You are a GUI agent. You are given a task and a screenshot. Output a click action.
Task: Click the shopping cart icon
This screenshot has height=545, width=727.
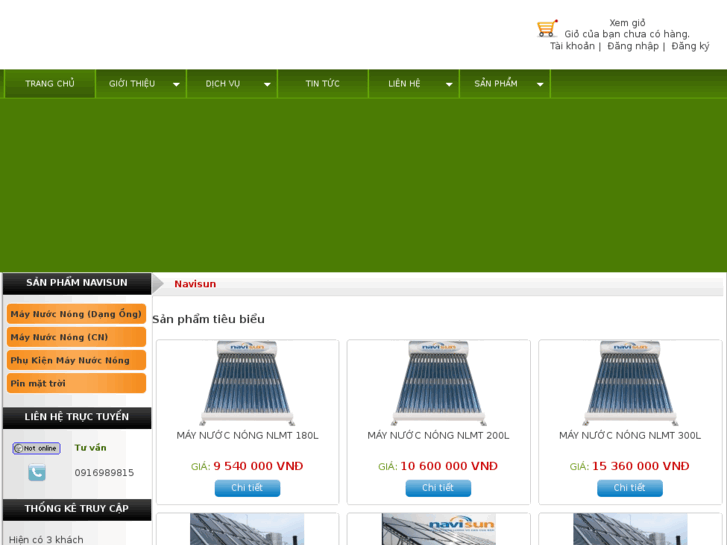[x=547, y=28]
